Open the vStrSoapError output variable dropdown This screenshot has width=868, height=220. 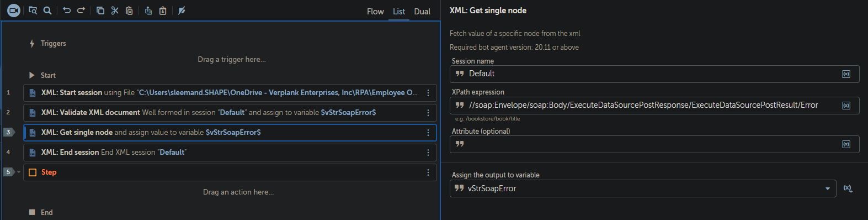827,188
